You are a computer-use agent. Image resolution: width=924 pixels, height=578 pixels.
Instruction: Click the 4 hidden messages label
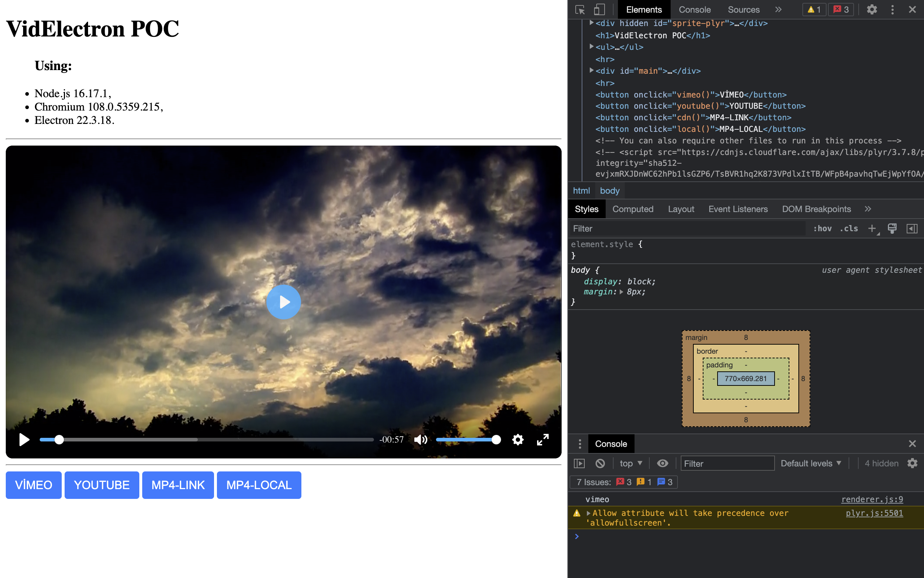click(881, 463)
